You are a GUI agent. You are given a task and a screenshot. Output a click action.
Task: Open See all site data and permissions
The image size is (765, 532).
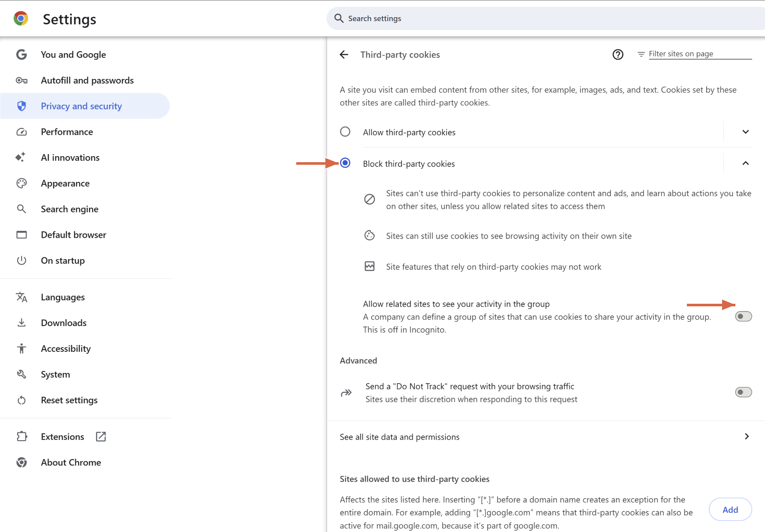[546, 437]
